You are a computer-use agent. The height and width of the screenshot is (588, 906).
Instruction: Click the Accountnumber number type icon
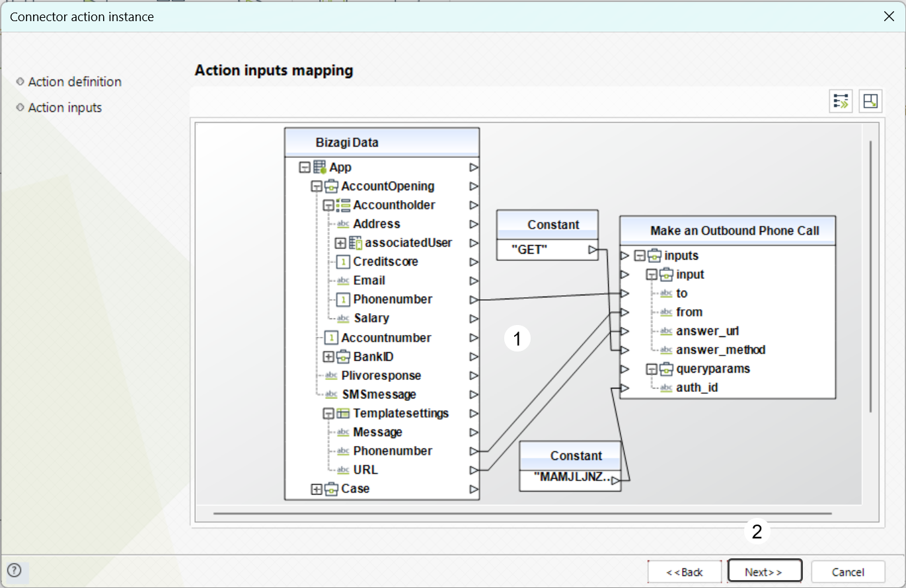[332, 338]
